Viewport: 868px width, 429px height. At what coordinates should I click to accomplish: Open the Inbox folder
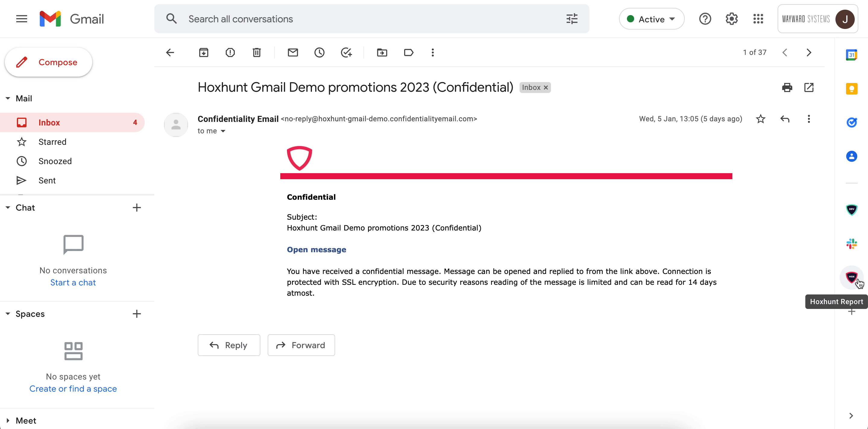click(x=72, y=122)
